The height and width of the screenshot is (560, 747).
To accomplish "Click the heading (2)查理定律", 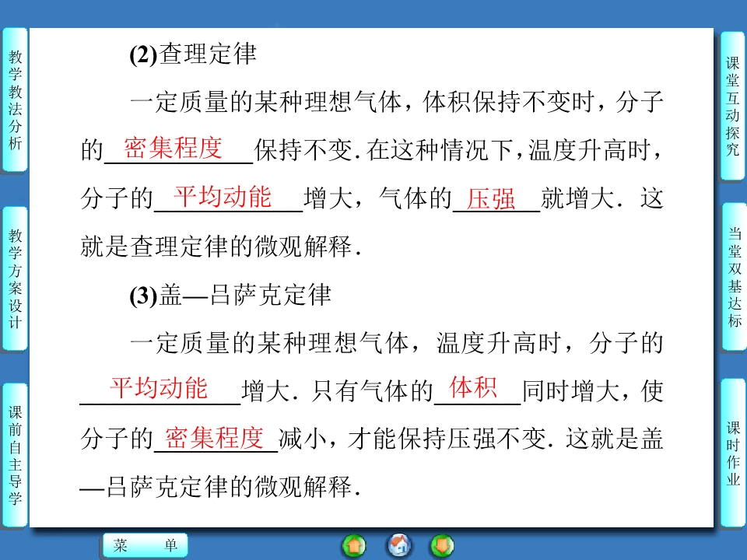I will pos(193,55).
